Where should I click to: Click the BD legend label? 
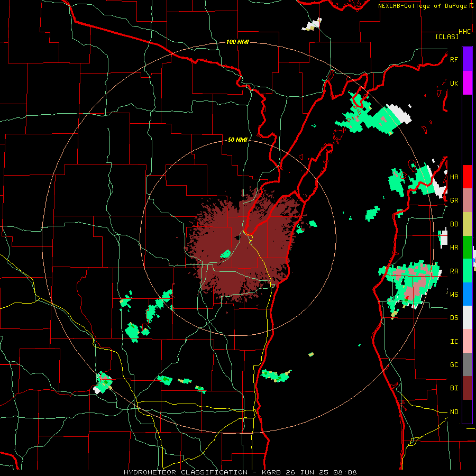point(454,224)
